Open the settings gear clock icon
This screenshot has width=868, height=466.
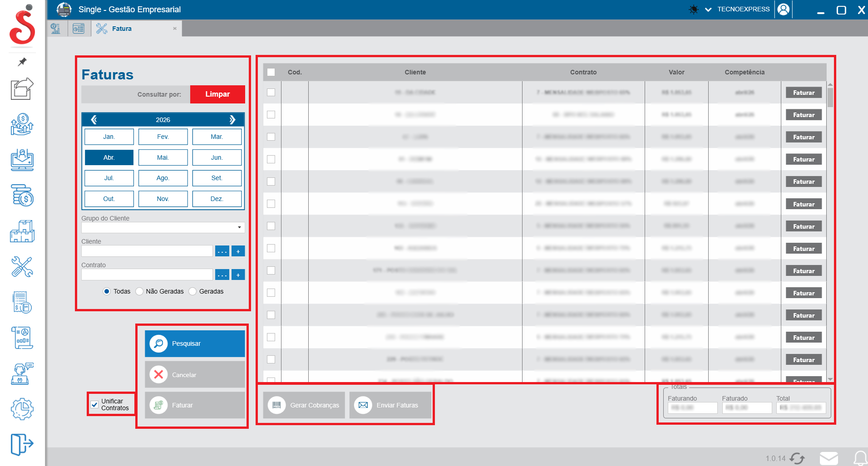(x=22, y=409)
